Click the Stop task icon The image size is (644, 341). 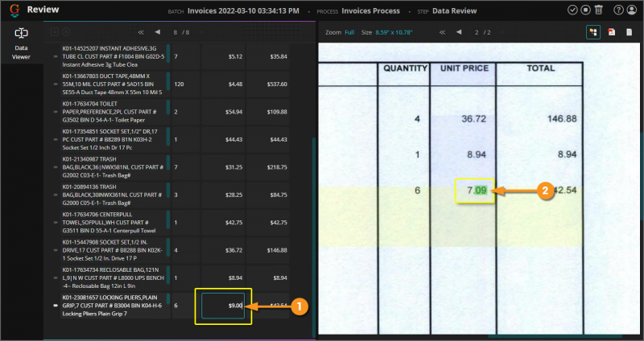(586, 10)
